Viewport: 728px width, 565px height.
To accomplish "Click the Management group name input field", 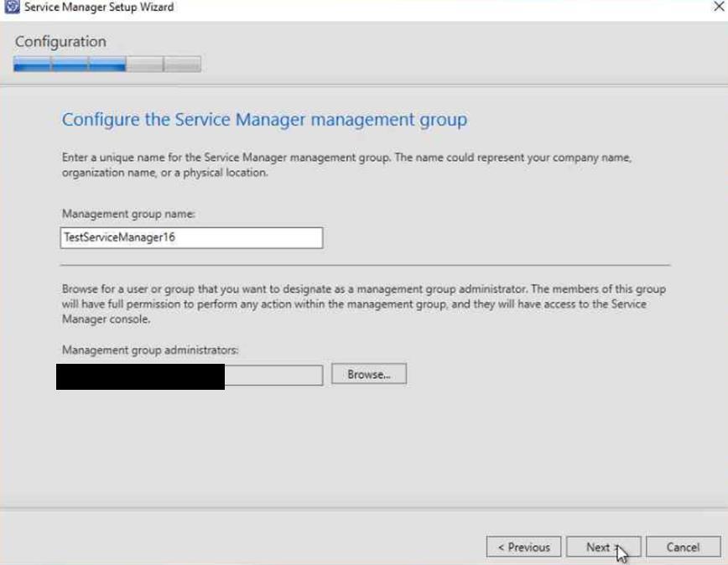I will point(191,237).
